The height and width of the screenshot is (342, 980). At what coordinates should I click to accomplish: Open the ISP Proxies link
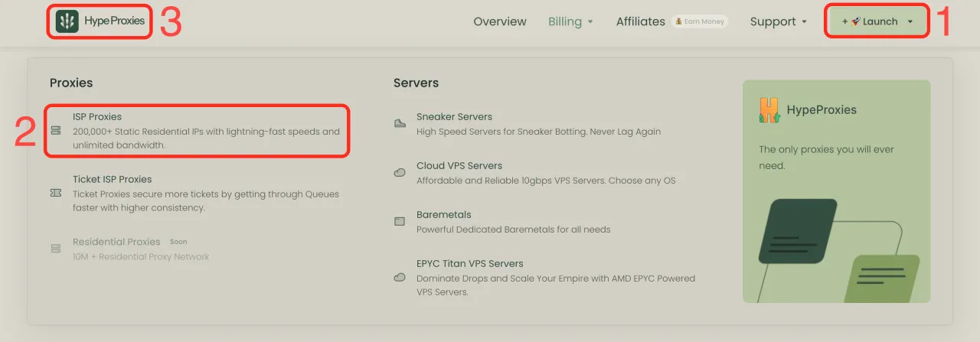(x=97, y=117)
